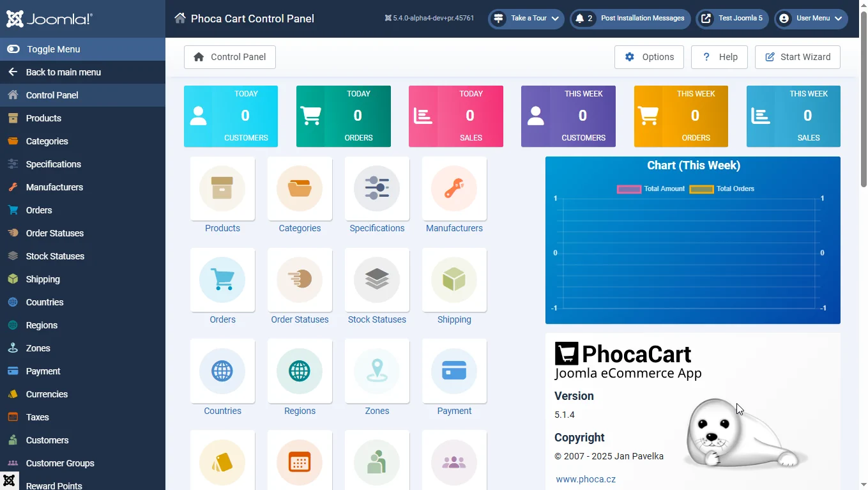Open the Stock Statuses layers tile
868x490 pixels.
[377, 280]
